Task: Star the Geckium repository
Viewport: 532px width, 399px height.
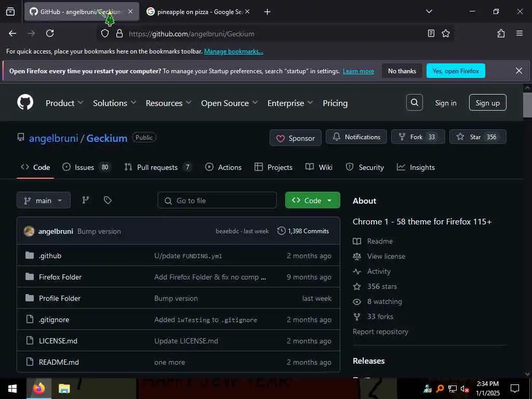Action: tap(478, 137)
